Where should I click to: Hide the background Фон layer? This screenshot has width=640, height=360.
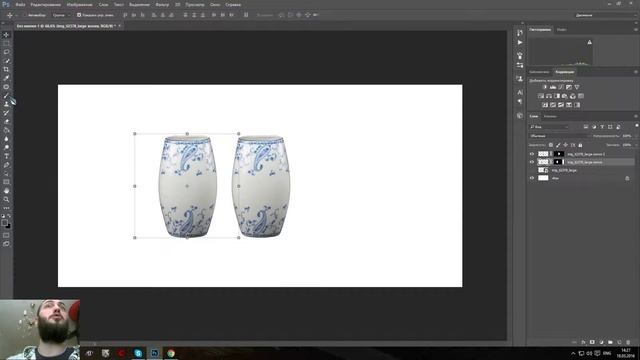tap(532, 178)
